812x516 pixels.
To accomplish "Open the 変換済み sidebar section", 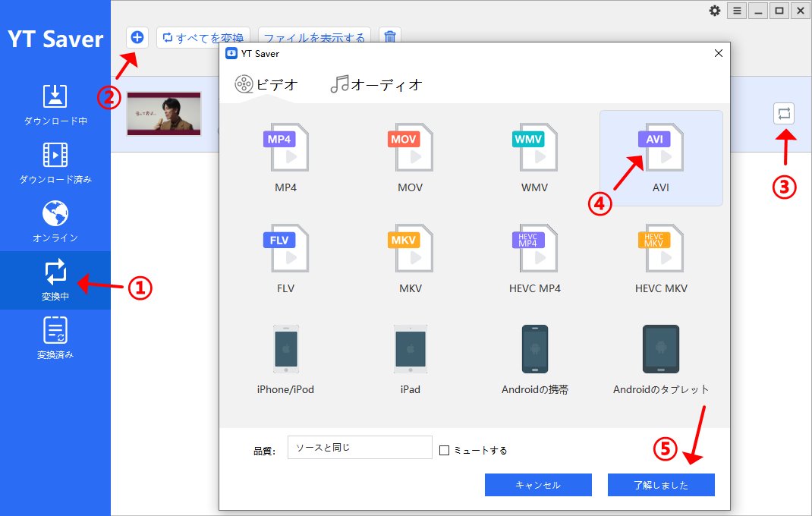I will 55,338.
